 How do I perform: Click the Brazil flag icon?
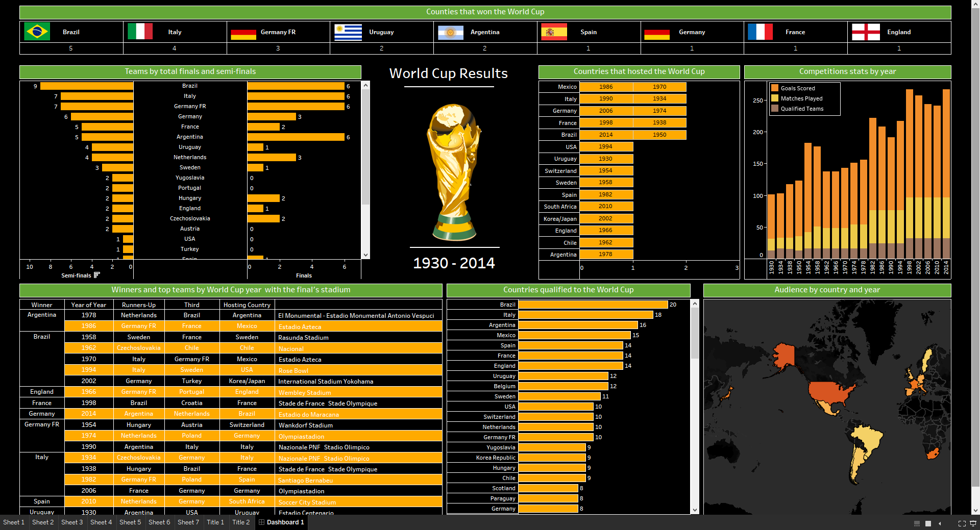37,32
